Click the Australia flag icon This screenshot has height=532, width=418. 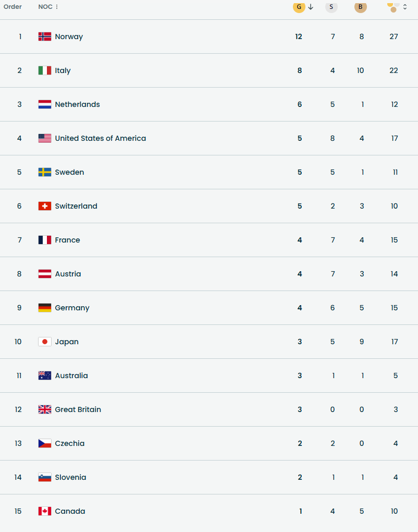[45, 376]
